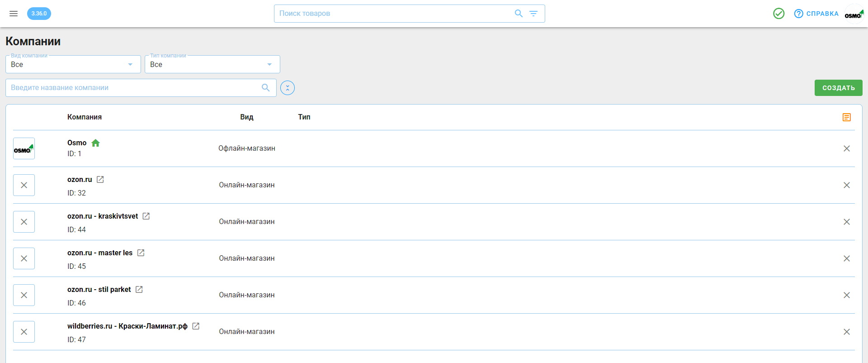Delete the ozon.ru - stil parket row
868x363 pixels.
pyautogui.click(x=847, y=295)
